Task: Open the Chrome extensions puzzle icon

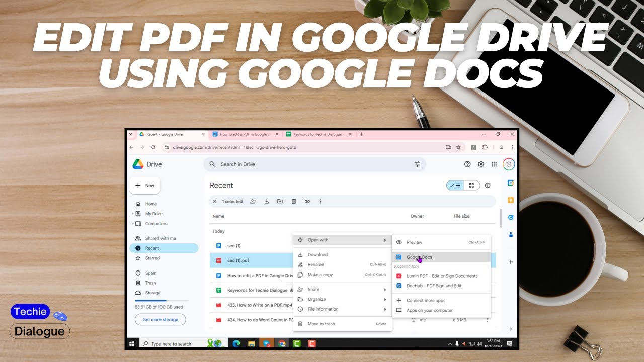Action: coord(485,147)
